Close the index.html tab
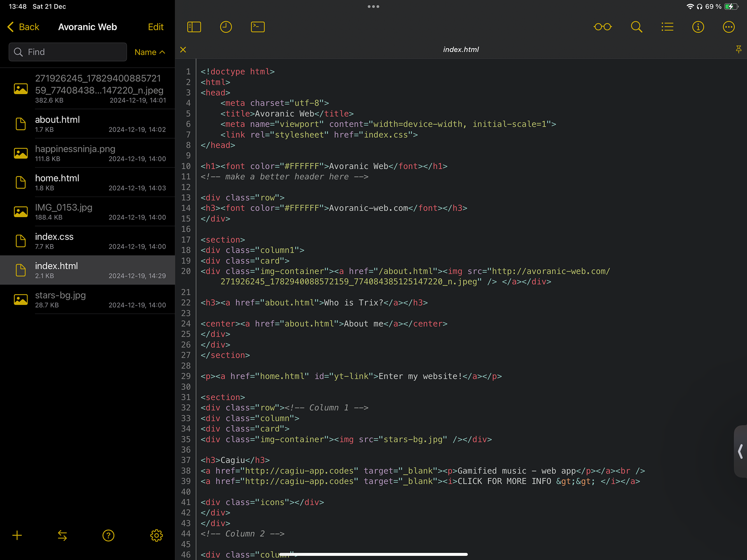This screenshot has height=560, width=747. pyautogui.click(x=183, y=49)
